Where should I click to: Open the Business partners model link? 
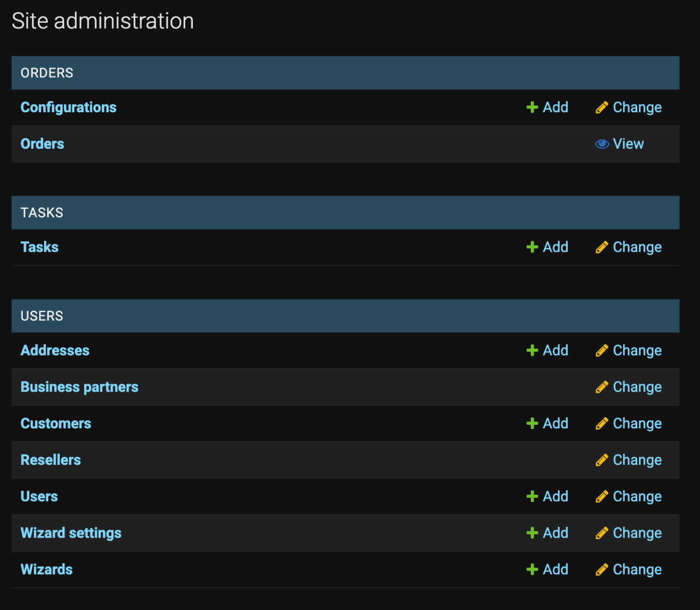pos(79,387)
